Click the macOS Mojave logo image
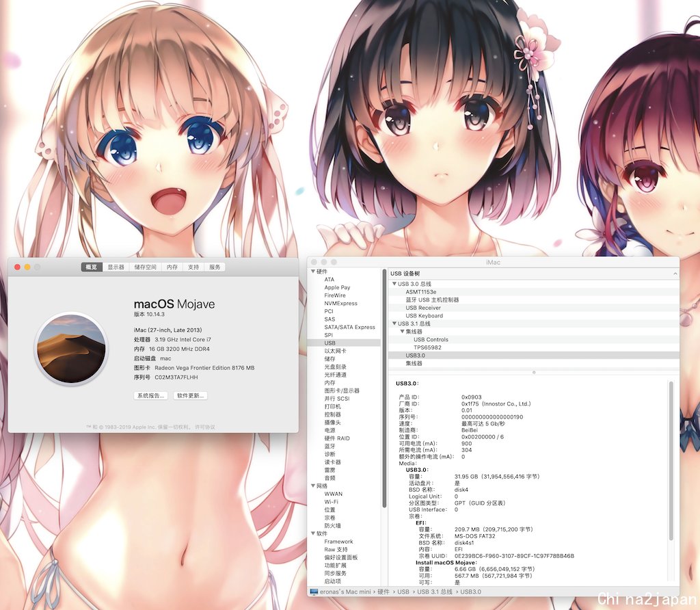Viewport: 700px width, 610px height. point(71,349)
